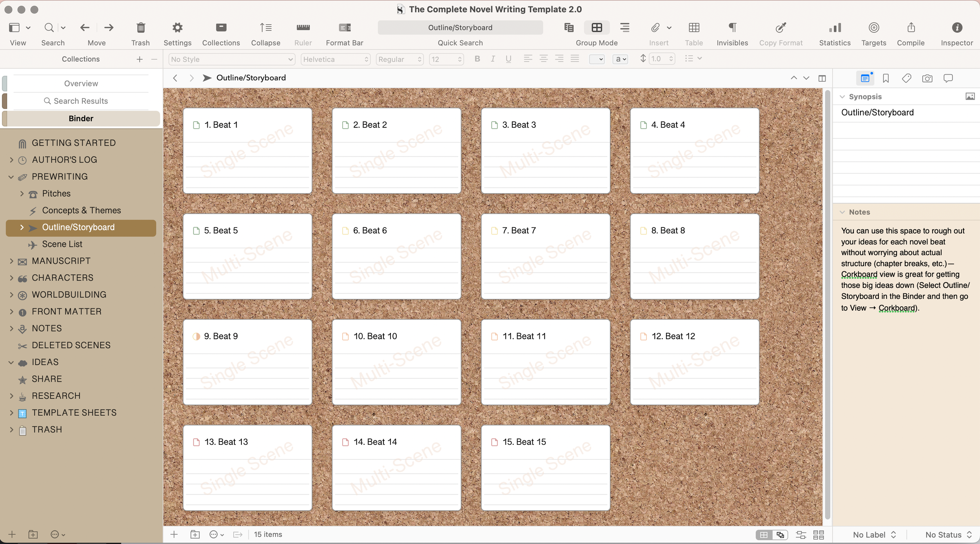Open project Statistics from toolbar
The width and height of the screenshot is (980, 544).
point(835,28)
